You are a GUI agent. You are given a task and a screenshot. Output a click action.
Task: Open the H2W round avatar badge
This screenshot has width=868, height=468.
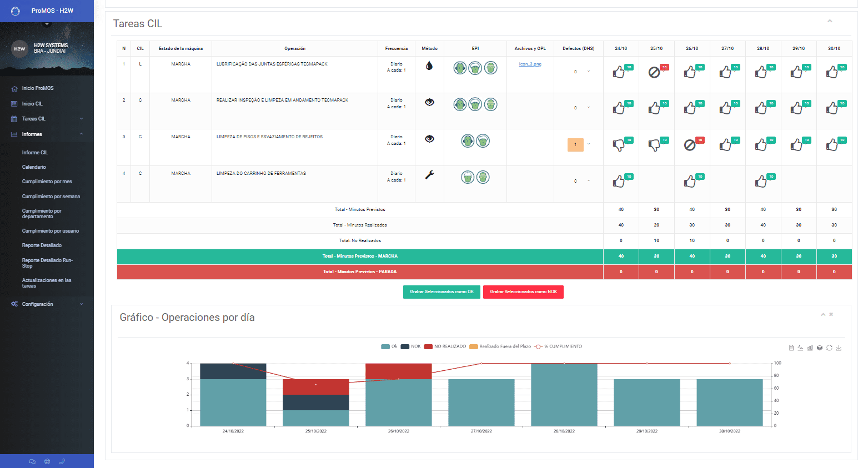[19, 48]
